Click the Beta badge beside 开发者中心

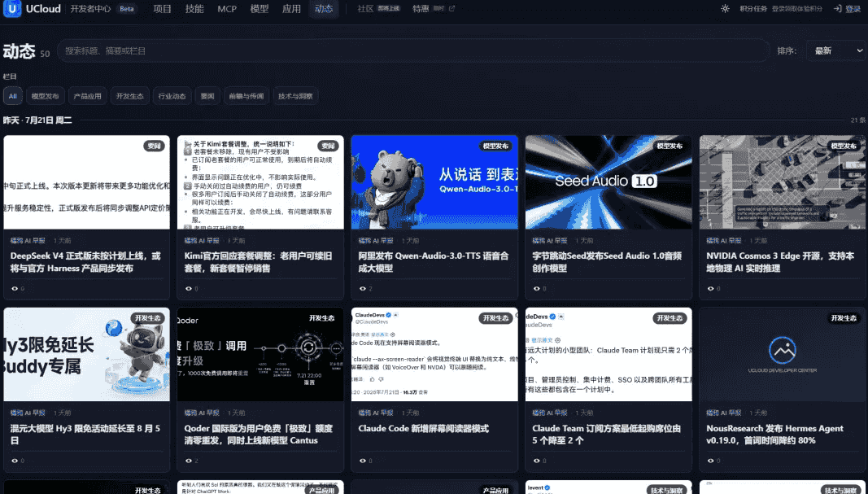[x=127, y=9]
